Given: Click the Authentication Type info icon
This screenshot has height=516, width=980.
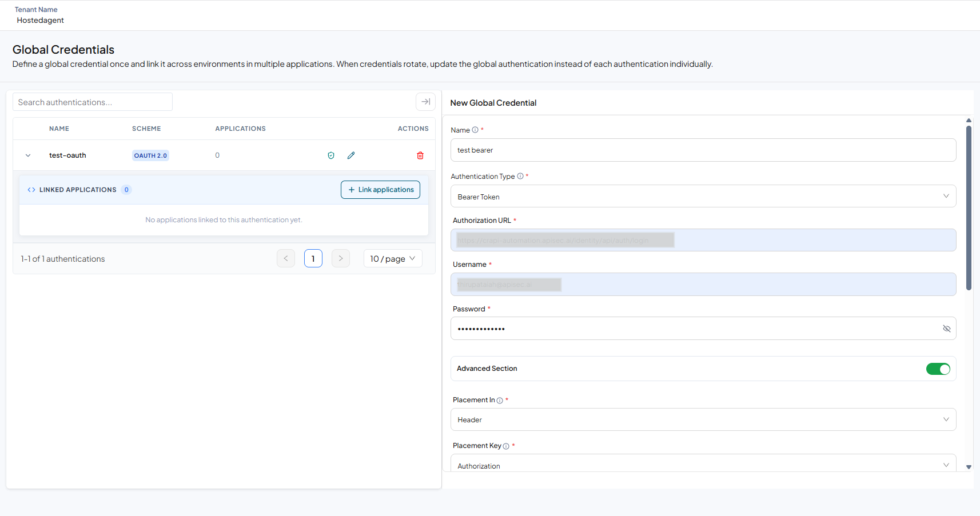Looking at the screenshot, I should (x=520, y=176).
